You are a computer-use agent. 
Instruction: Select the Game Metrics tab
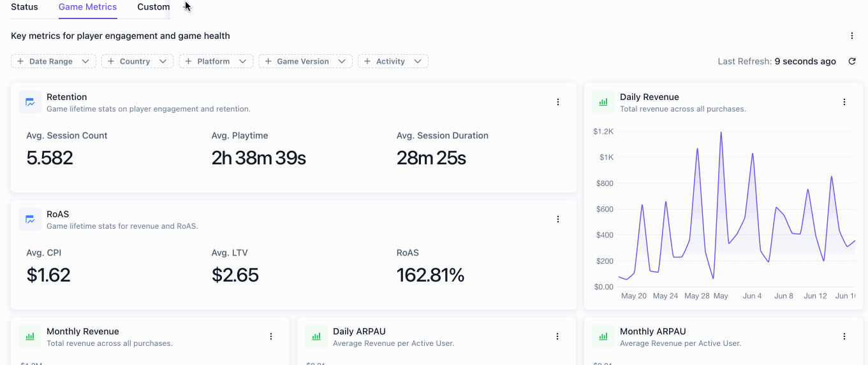(87, 7)
